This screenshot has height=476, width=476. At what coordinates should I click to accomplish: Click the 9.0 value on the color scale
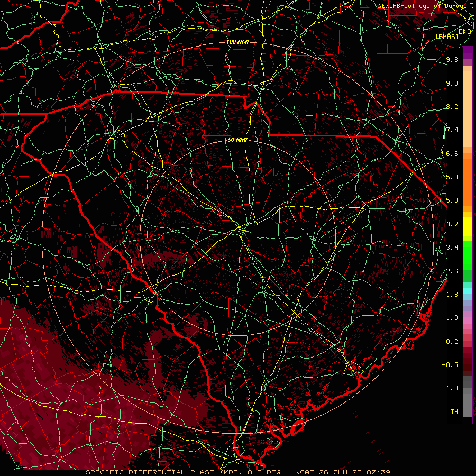452,83
